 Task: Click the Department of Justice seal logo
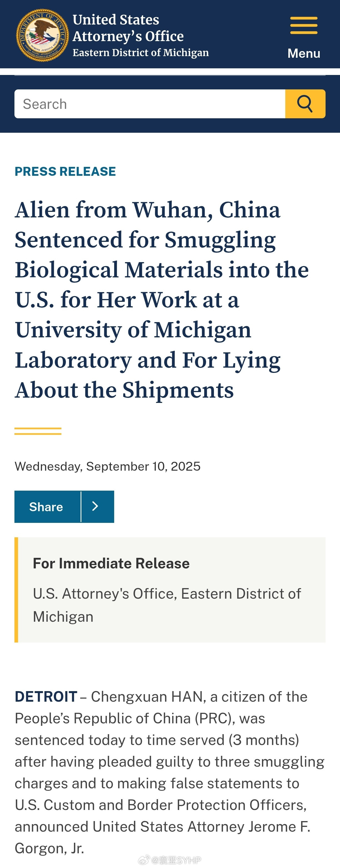coord(42,35)
